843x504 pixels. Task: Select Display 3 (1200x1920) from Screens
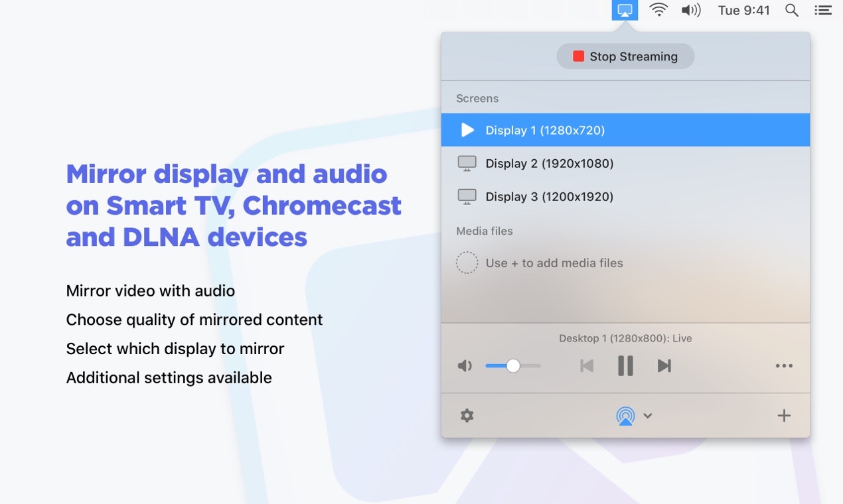(550, 196)
